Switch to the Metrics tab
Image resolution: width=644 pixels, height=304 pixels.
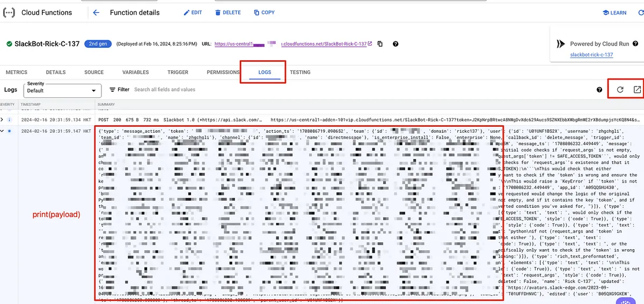coord(16,72)
